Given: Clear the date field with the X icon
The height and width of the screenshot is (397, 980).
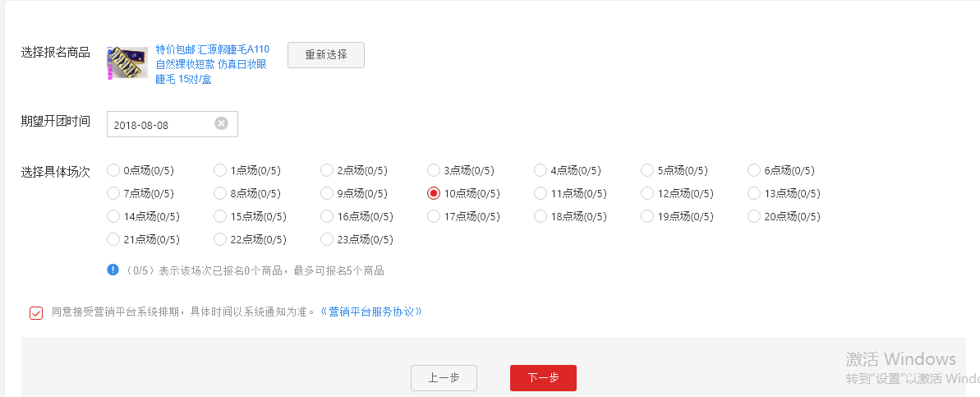Looking at the screenshot, I should 221,124.
